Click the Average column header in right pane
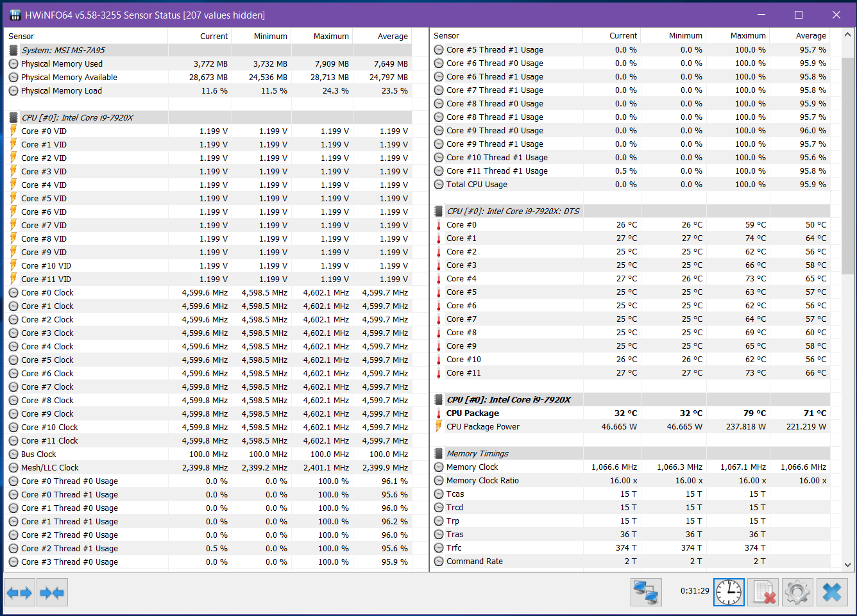The width and height of the screenshot is (857, 616). [x=810, y=36]
